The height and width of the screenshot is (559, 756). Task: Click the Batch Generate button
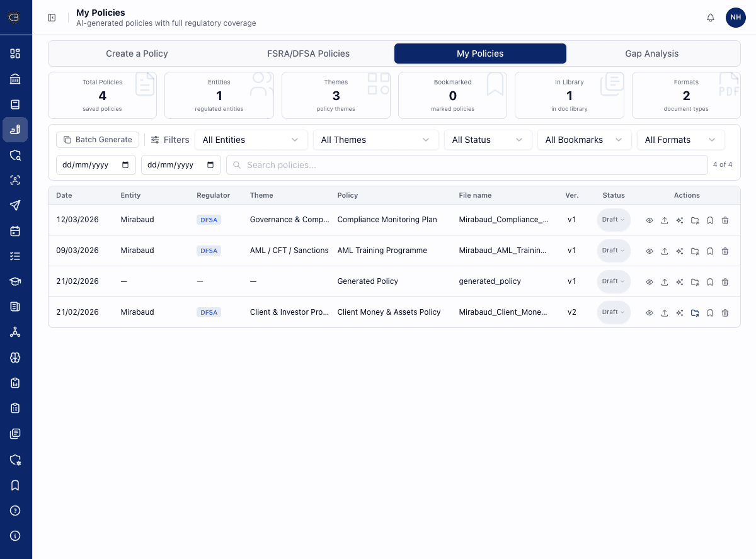click(x=97, y=139)
